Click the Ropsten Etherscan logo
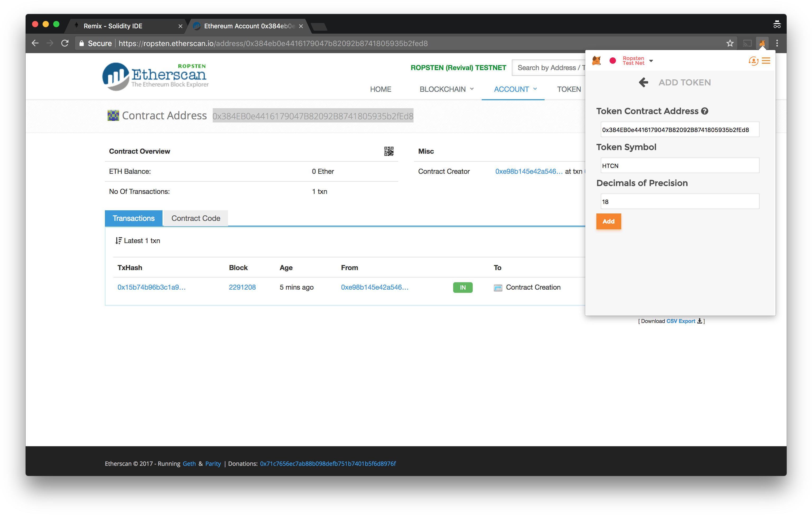This screenshot has height=515, width=812. pyautogui.click(x=155, y=76)
